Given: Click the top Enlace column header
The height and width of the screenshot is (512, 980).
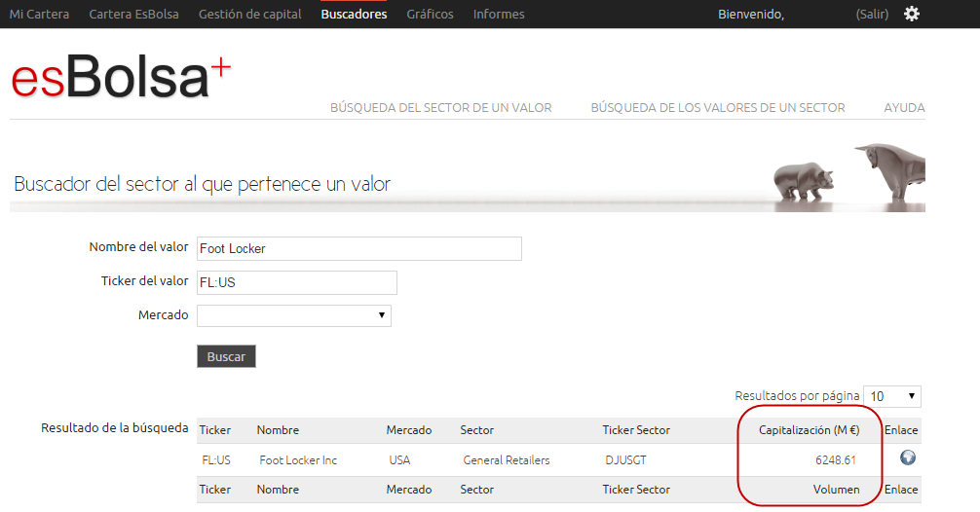Looking at the screenshot, I should [901, 430].
